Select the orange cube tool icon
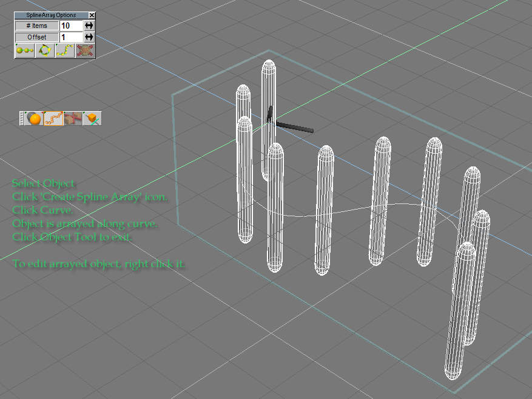 click(92, 118)
